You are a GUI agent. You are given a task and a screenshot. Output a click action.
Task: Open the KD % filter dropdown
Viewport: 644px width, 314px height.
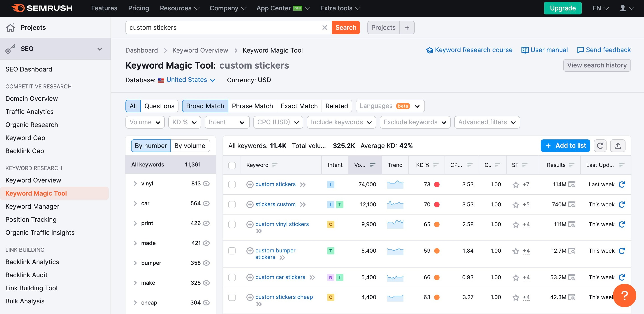coord(185,122)
